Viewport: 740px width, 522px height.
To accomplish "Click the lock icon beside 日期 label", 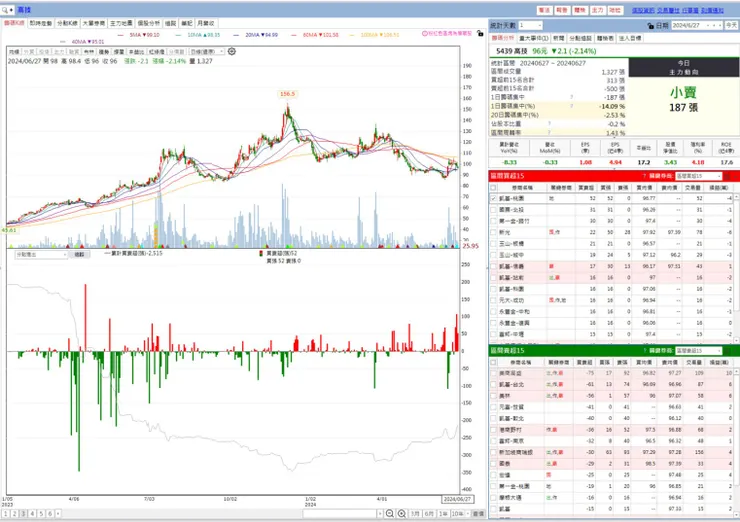I will coord(650,25).
